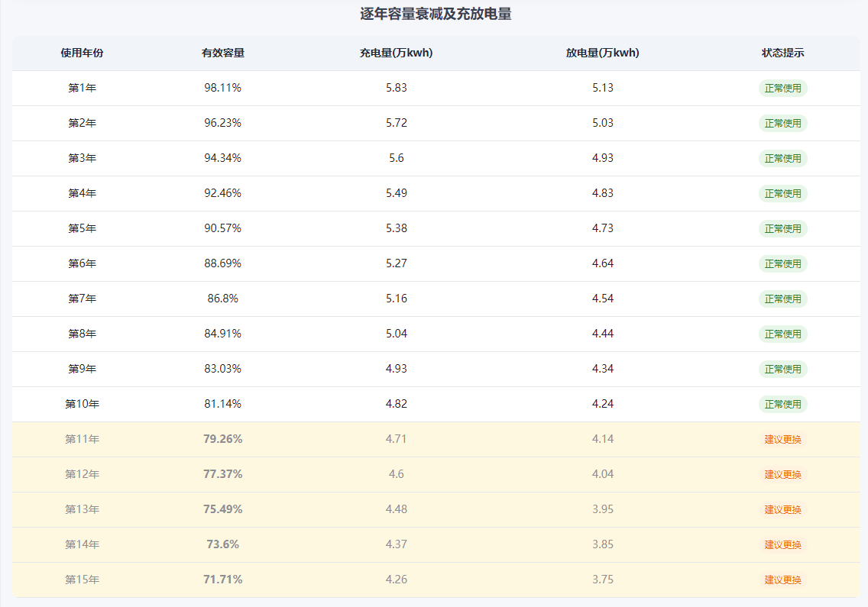Click the 98.11% effective capacity cell

[222, 88]
